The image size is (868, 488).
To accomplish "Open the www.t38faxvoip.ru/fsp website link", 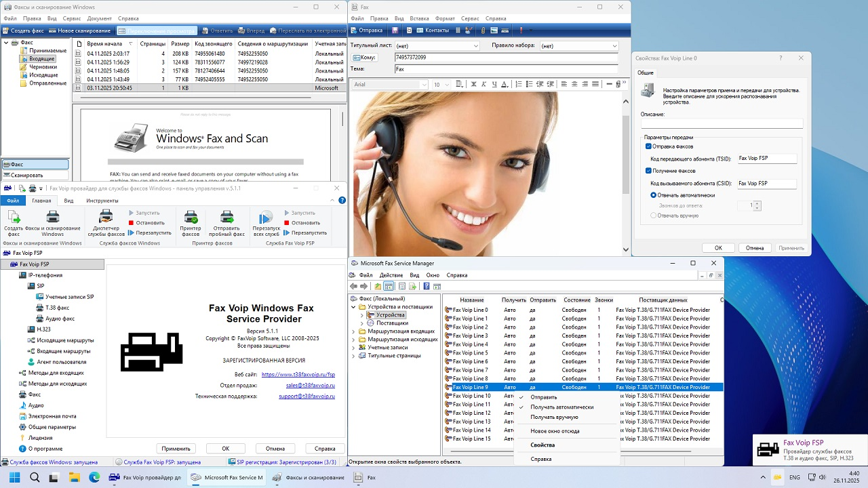I will 298,374.
